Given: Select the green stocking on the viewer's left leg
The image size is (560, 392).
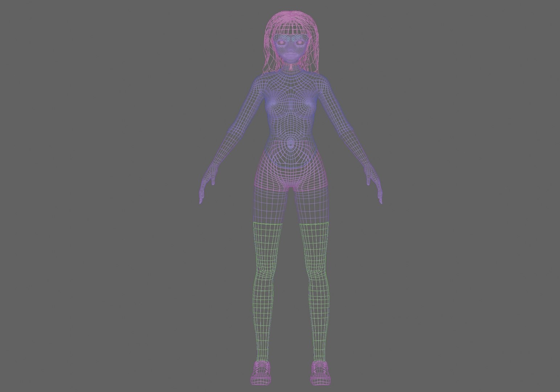Looking at the screenshot, I should pos(267,292).
